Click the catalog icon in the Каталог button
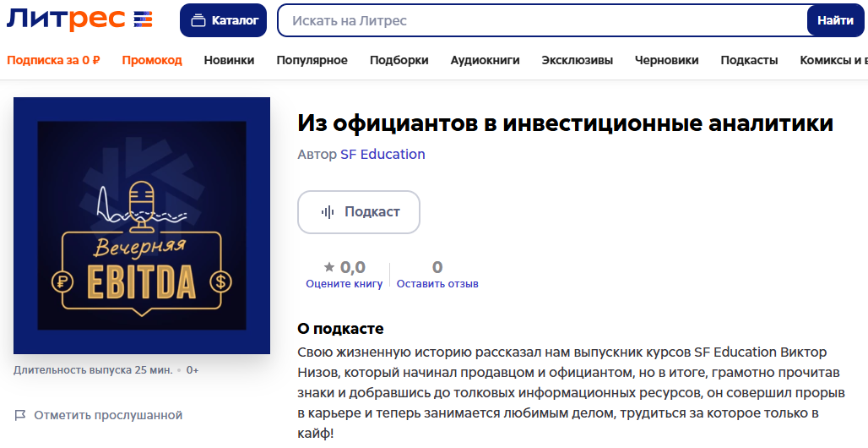This screenshot has width=868, height=448. [198, 20]
